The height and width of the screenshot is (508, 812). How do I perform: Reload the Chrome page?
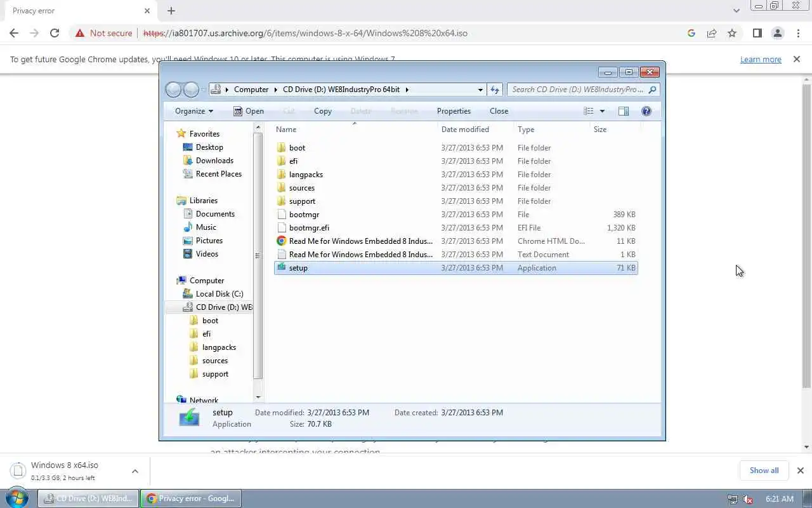tap(55, 33)
